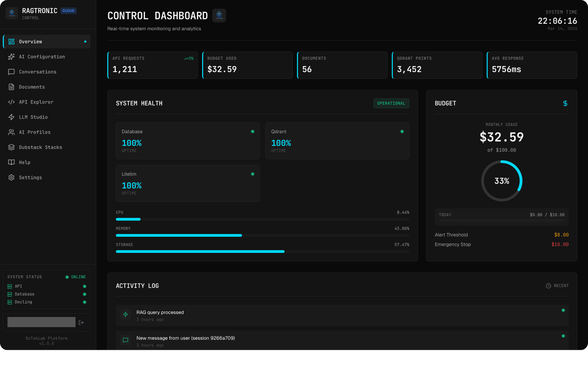588x369 pixels.
Task: Toggle the Database uptime status dot
Action: click(x=84, y=294)
